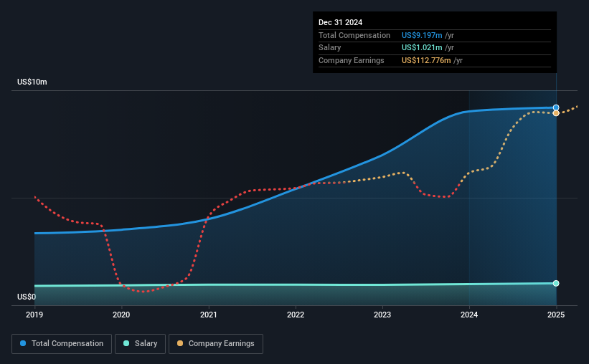Click the teal Salary data point at 2025
This screenshot has height=364, width=589.
coord(556,283)
